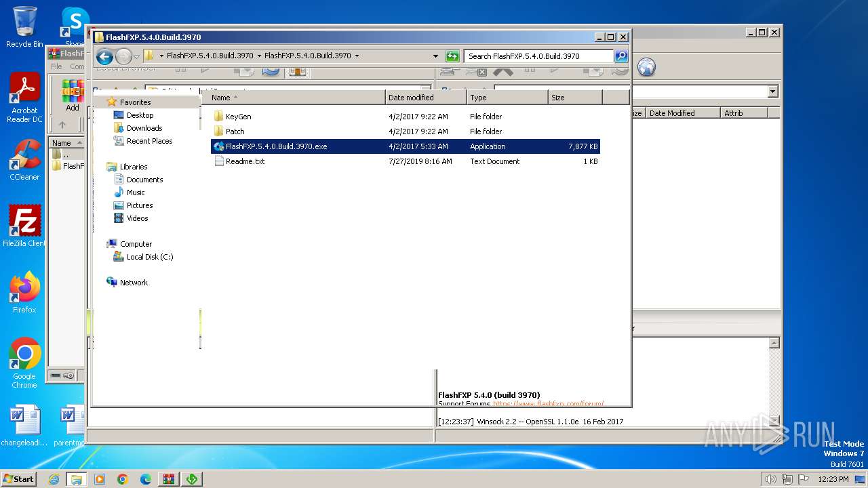
Task: Open Recent Places in navigation pane
Action: (149, 141)
